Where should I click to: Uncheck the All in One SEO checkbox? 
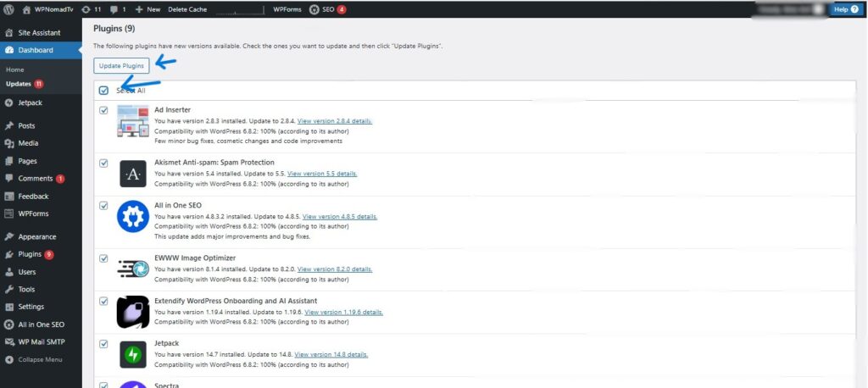click(103, 205)
